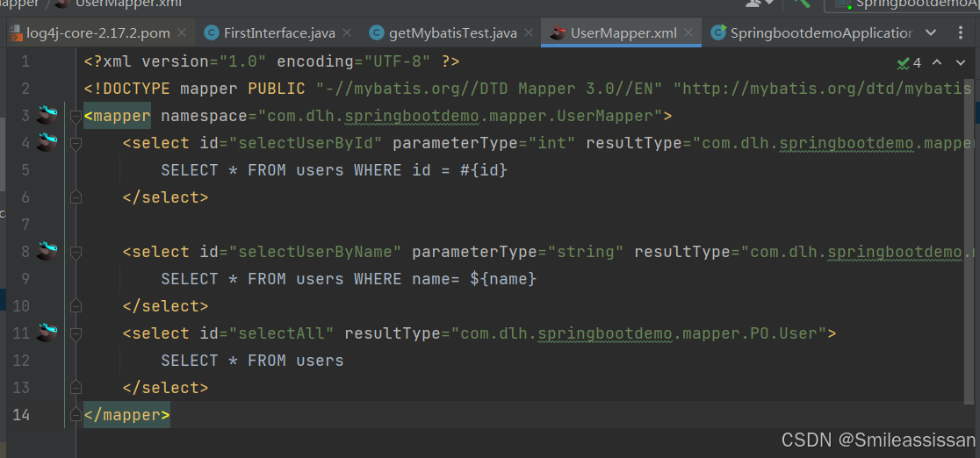
Task: Show hidden editor tabs dropdown
Action: [x=931, y=32]
